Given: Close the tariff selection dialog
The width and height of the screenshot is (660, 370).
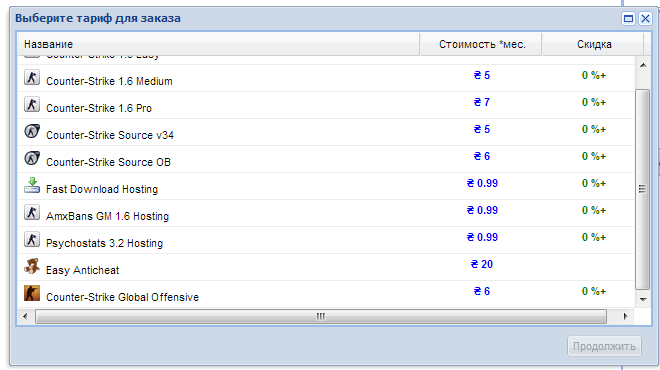Looking at the screenshot, I should pyautogui.click(x=645, y=19).
